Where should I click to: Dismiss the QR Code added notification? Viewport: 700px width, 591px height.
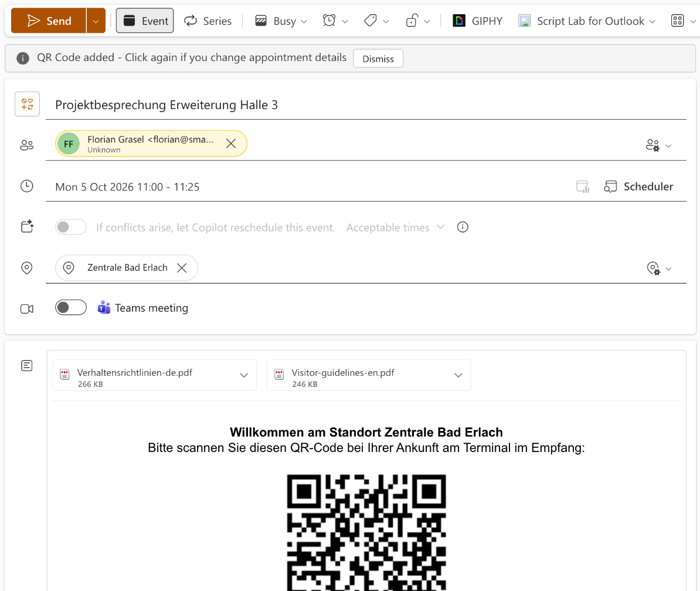pos(378,59)
